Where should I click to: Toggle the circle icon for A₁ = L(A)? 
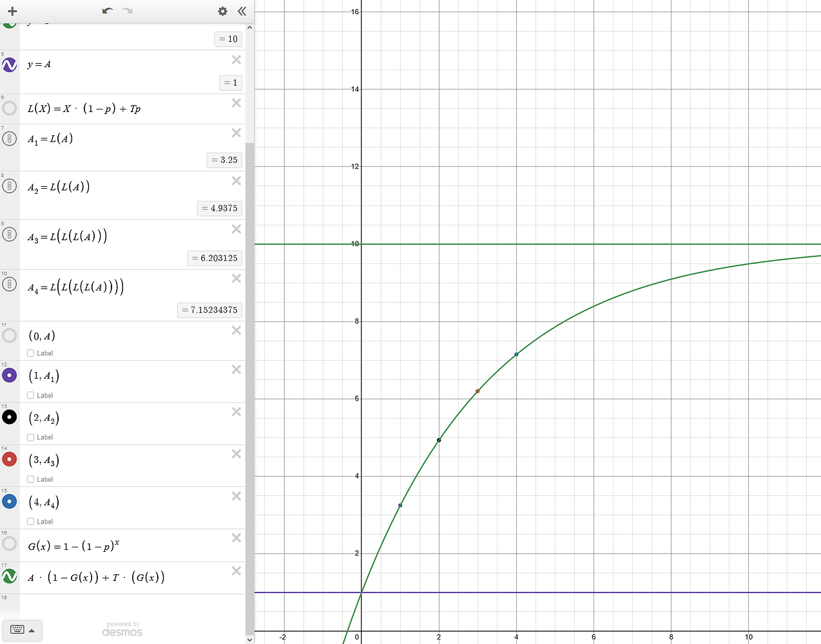(x=9, y=138)
